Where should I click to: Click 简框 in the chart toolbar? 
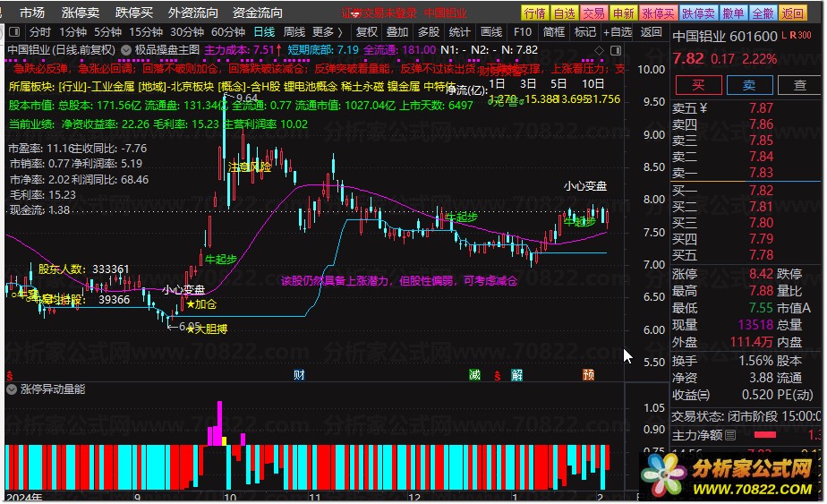554,32
